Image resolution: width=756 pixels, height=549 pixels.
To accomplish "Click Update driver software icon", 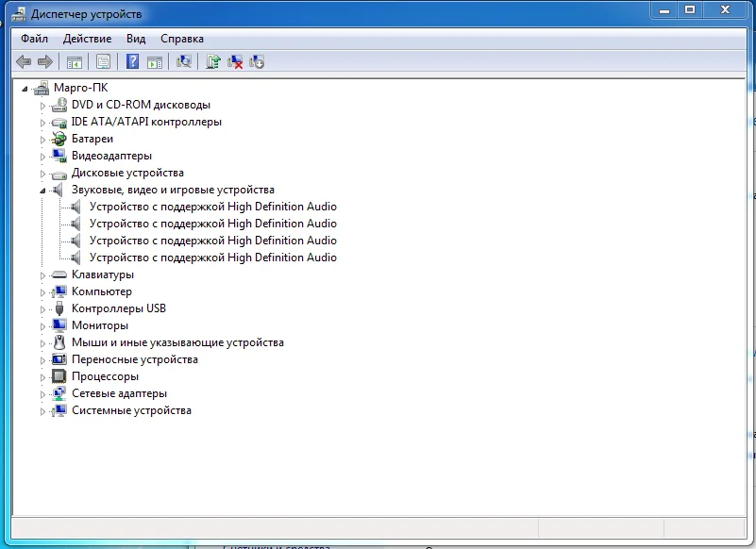I will tap(213, 61).
